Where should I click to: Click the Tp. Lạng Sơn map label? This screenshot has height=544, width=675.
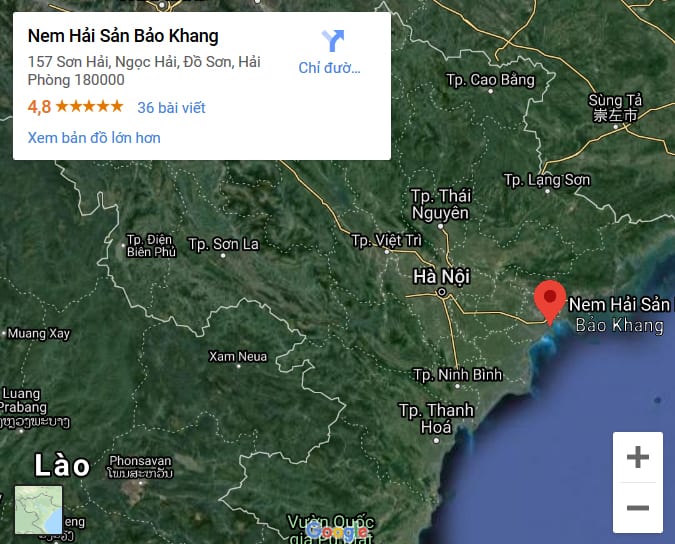click(x=547, y=180)
